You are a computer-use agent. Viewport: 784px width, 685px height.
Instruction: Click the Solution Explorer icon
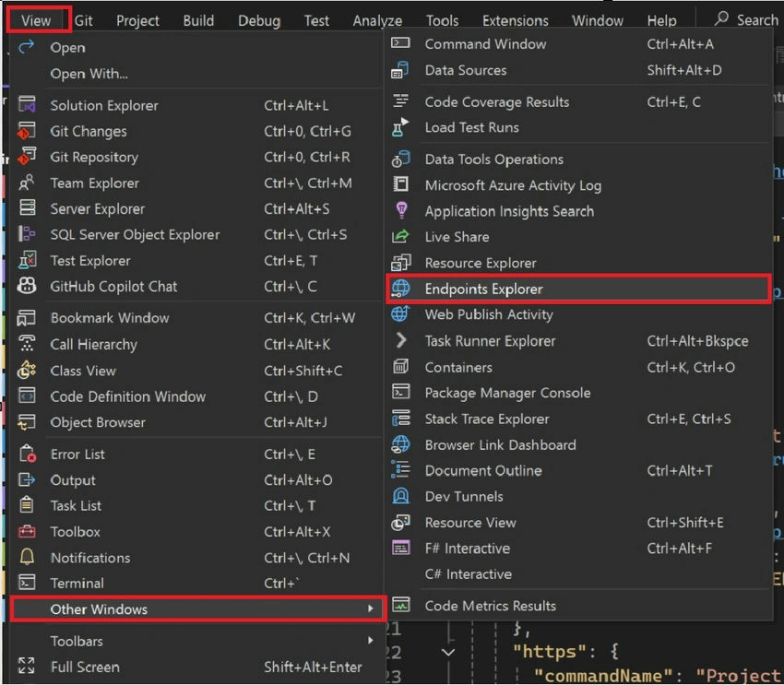(27, 105)
